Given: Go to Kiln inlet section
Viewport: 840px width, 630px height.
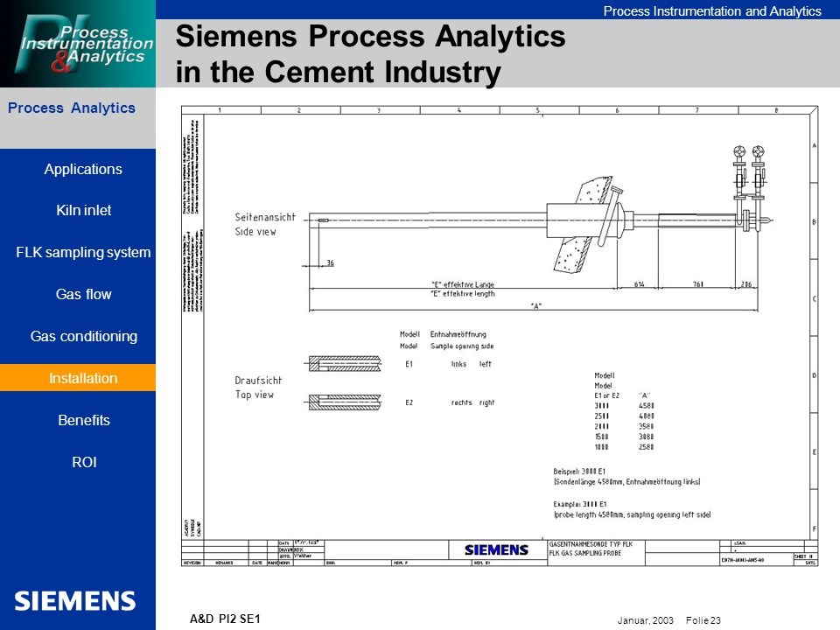Looking at the screenshot, I should coord(84,211).
